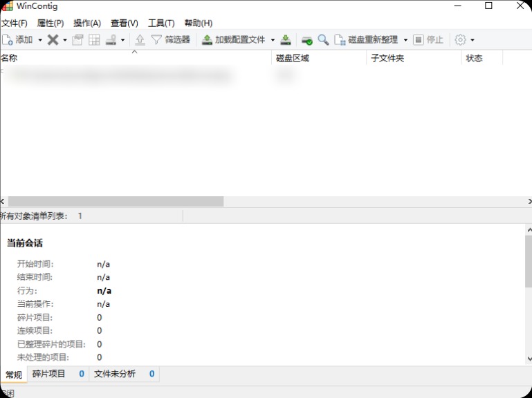Click the 停止 stop button
Viewport: 532px width, 398px height.
click(x=428, y=40)
